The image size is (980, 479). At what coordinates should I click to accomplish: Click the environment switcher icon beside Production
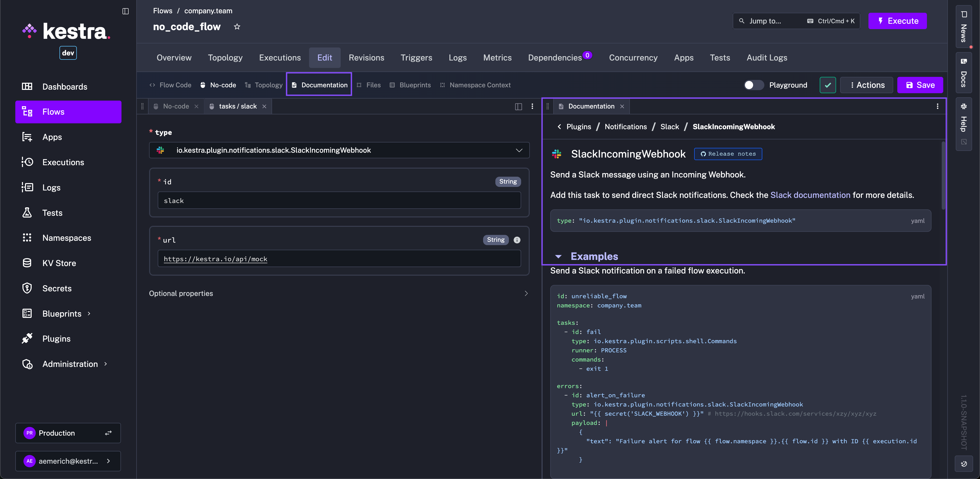click(108, 433)
